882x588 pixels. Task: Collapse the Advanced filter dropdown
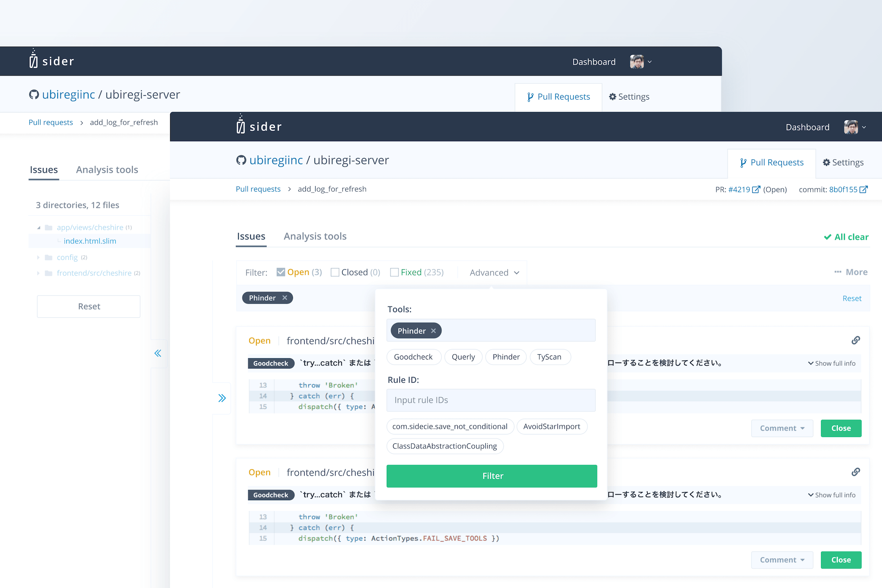click(494, 272)
